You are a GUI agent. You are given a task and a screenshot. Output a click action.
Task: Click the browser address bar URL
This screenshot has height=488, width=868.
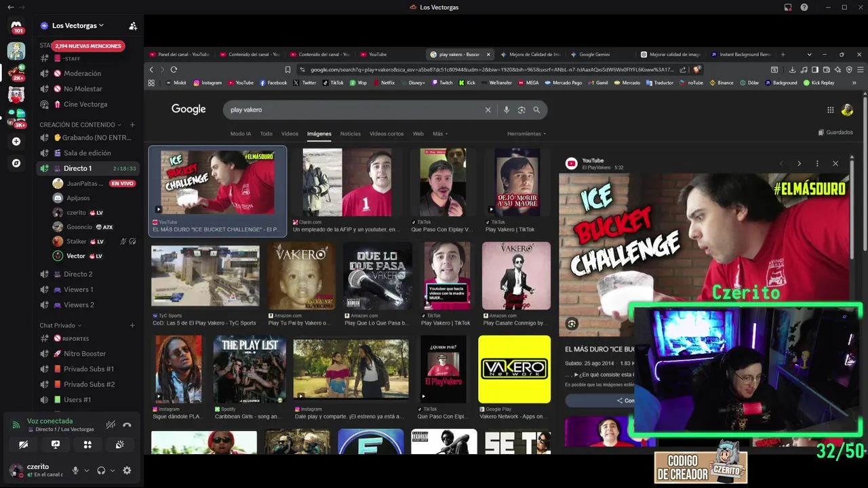[x=492, y=69]
